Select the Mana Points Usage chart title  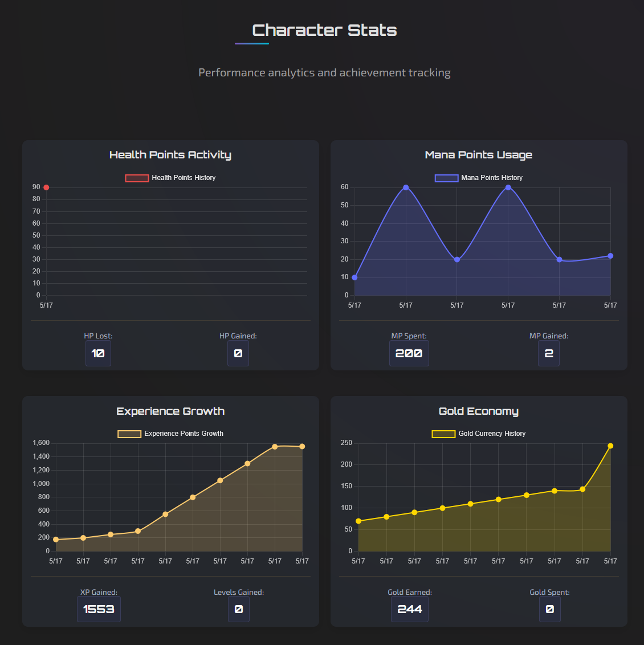pyautogui.click(x=479, y=154)
